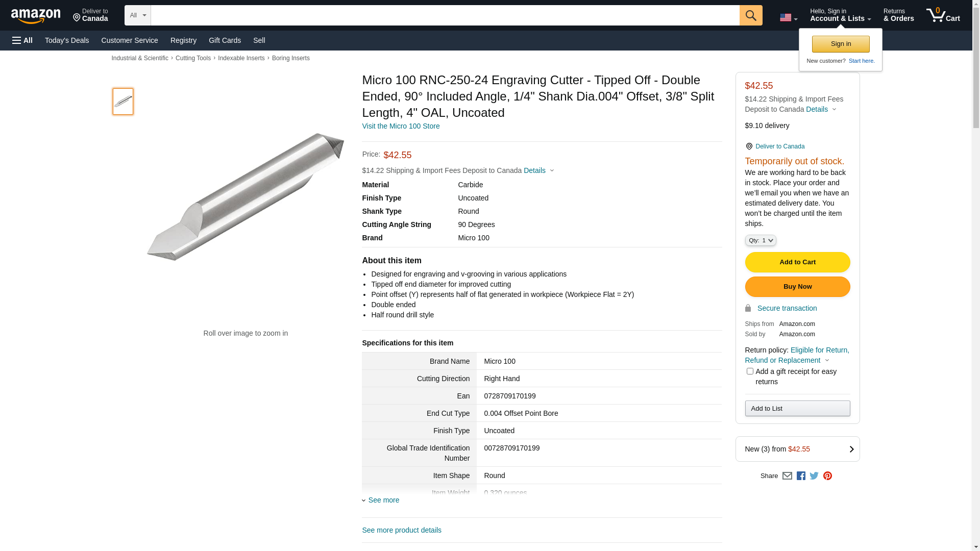Screen dimensions: 980x551
Task: Click the Amazon logo
Action: [x=36, y=16]
